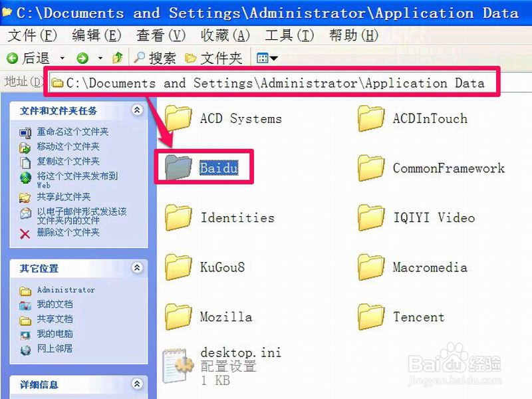The image size is (532, 399).
Task: Open the 搜索 search pane
Action: [x=155, y=59]
